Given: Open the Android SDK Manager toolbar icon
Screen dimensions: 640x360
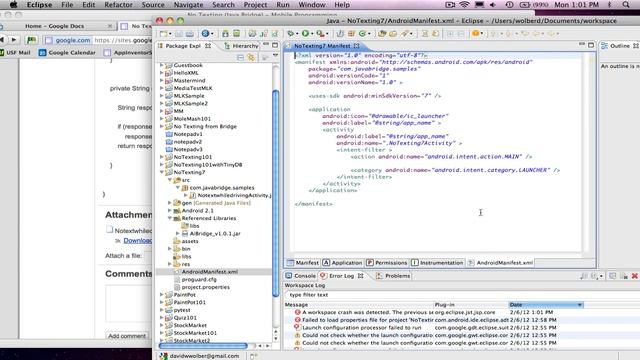Looking at the screenshot, I should (225, 34).
